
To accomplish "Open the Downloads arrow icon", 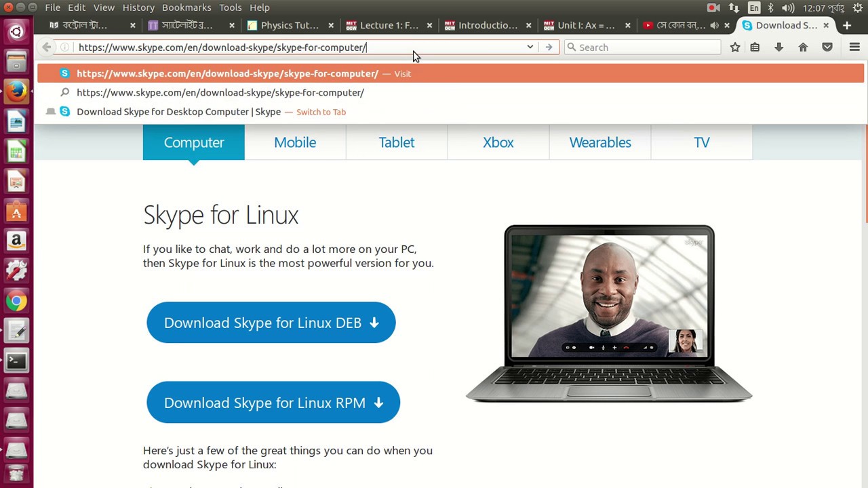I will [778, 47].
